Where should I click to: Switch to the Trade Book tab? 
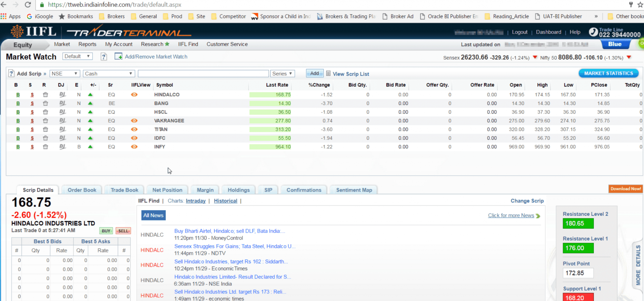coord(125,190)
